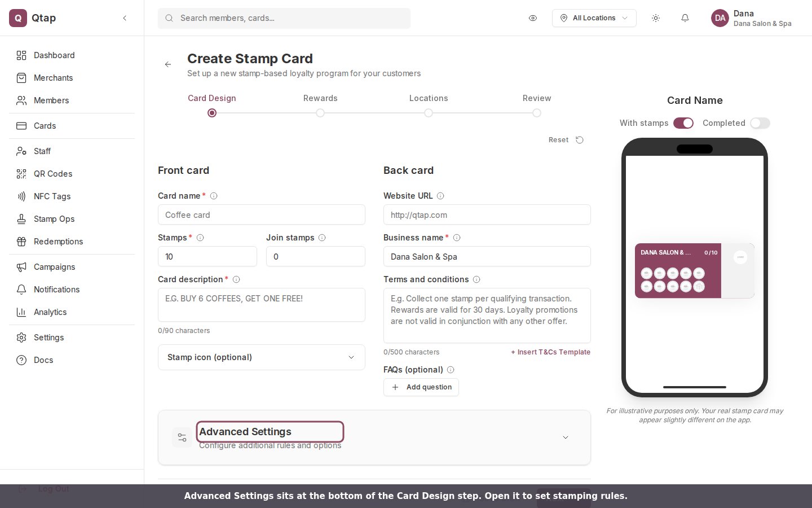Show info for Card name field
Viewport: 812px width, 508px height.
tap(214, 196)
